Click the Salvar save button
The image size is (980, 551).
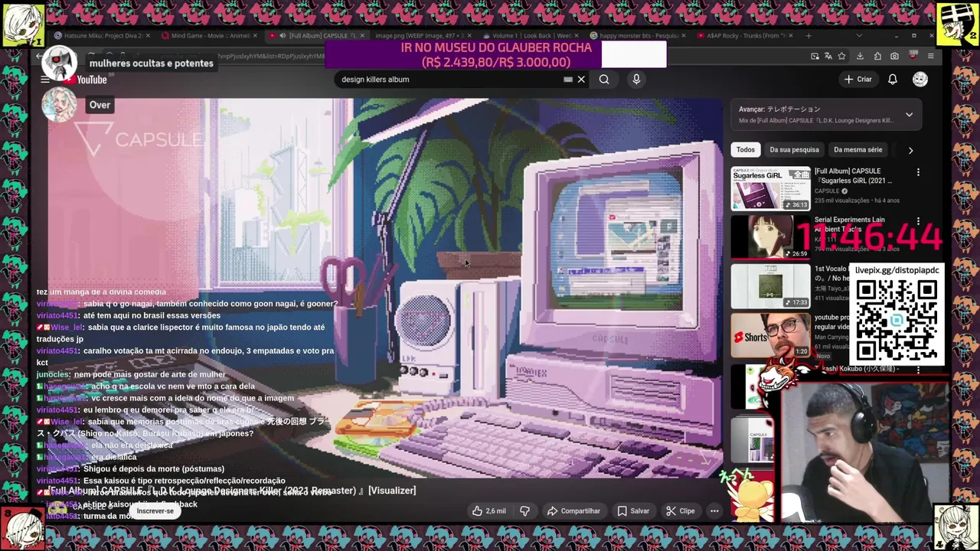[633, 510]
